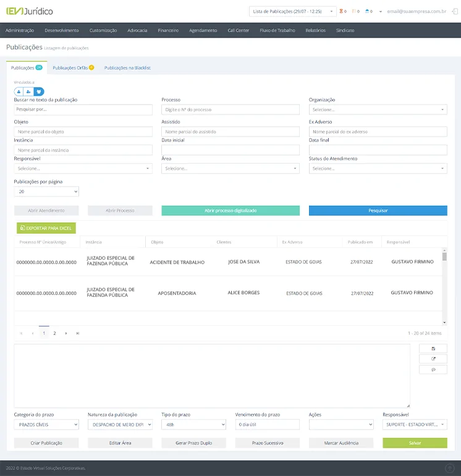
Task: Switch to the Publicações na Blacklist tab
Action: coord(127,68)
